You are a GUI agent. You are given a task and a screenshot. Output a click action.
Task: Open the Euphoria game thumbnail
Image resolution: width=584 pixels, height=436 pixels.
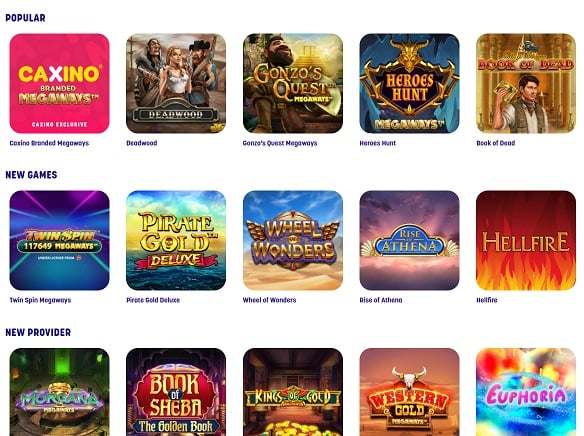click(526, 392)
